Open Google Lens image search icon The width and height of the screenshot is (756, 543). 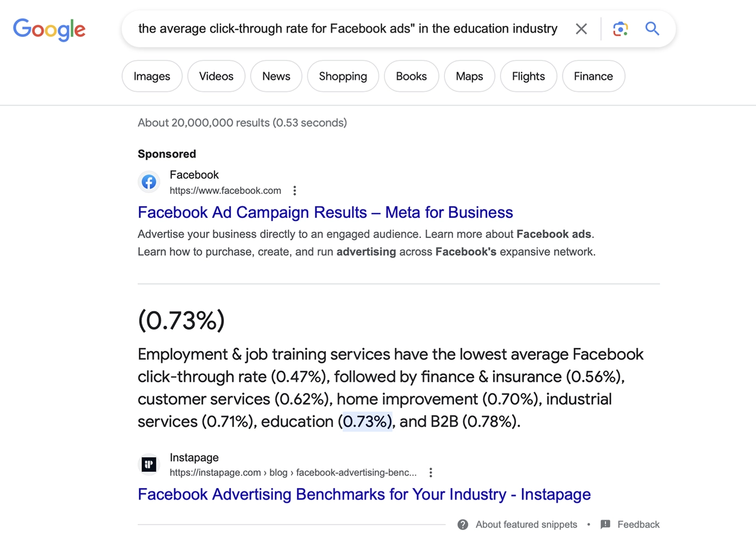pos(620,29)
